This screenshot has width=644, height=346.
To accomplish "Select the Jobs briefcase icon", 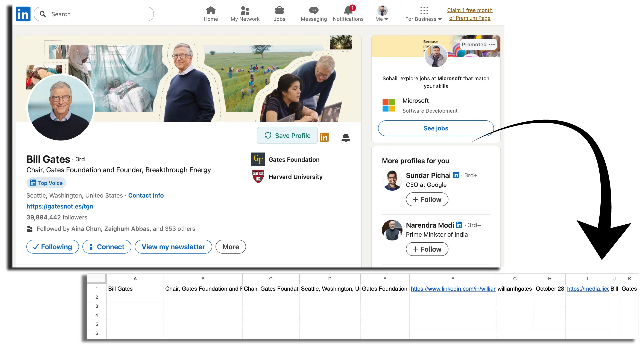I will pos(279,11).
